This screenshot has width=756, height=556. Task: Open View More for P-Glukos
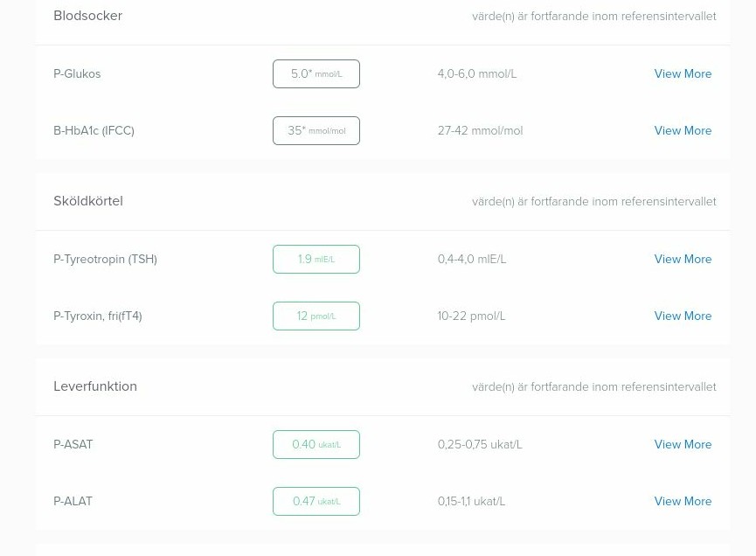pyautogui.click(x=683, y=74)
